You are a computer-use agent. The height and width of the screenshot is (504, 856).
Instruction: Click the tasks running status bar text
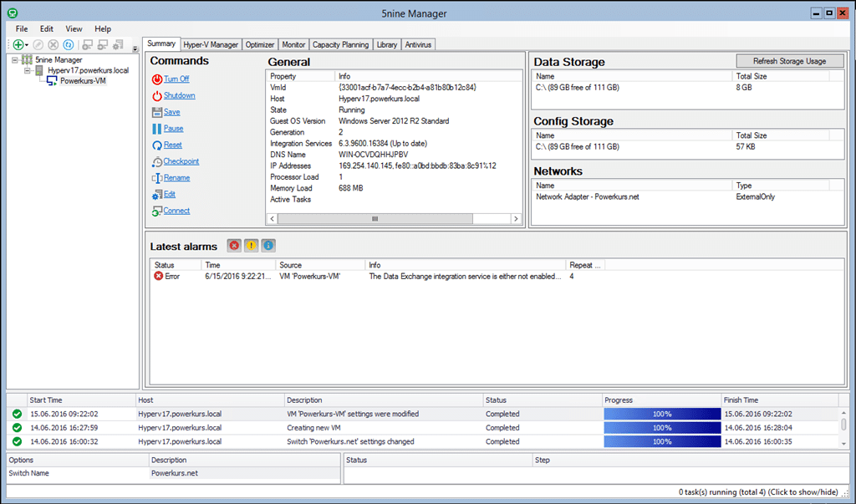click(x=758, y=492)
